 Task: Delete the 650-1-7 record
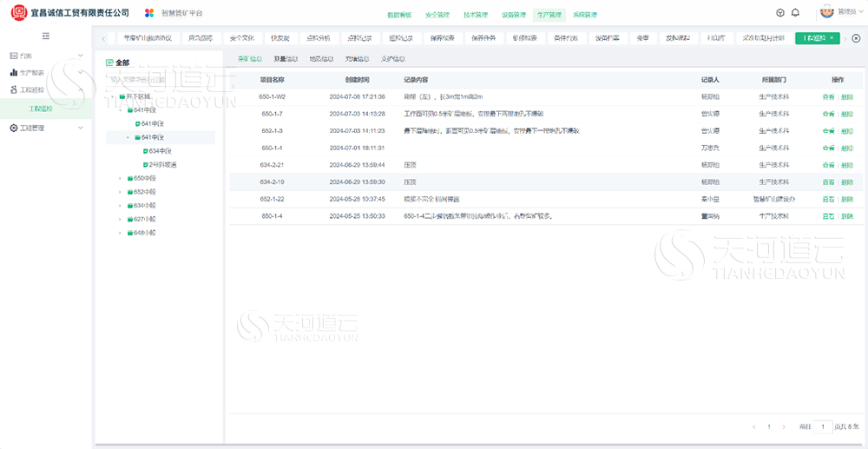click(847, 114)
